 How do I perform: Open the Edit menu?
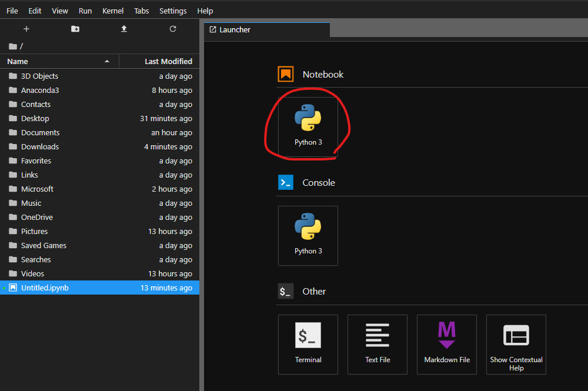[35, 11]
